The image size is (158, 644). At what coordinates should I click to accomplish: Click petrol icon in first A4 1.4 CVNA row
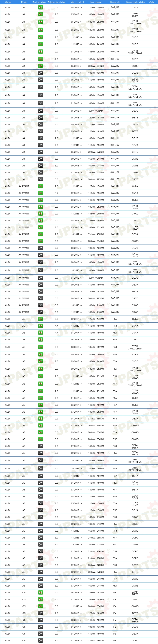pos(41,7)
